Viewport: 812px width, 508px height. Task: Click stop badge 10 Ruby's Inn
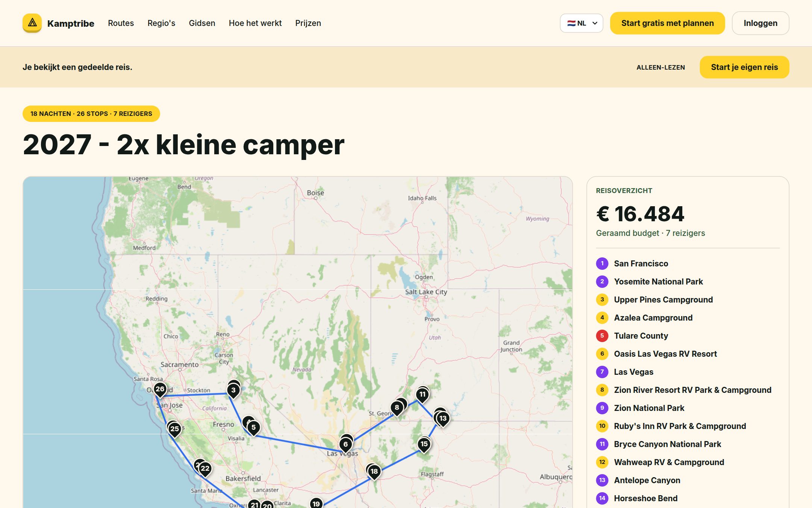[602, 426]
